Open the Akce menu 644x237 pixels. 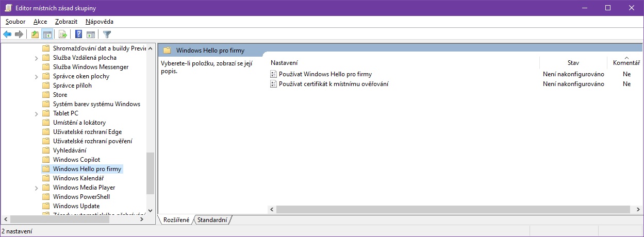pos(40,22)
